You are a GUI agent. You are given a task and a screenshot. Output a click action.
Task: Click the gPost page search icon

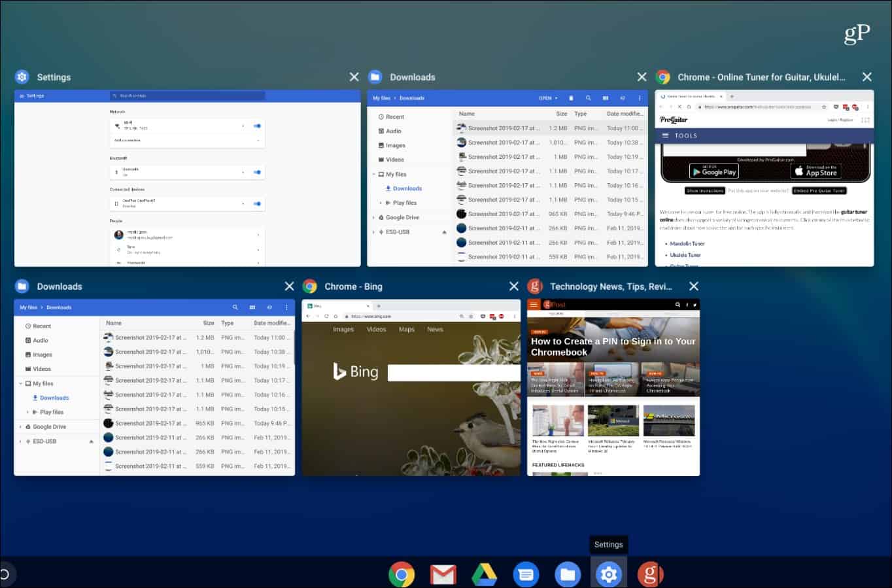point(678,305)
